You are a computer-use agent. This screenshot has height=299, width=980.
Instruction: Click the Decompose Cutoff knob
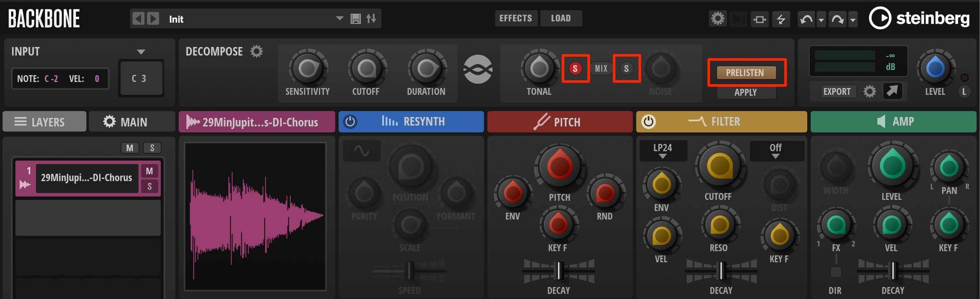coord(366,68)
